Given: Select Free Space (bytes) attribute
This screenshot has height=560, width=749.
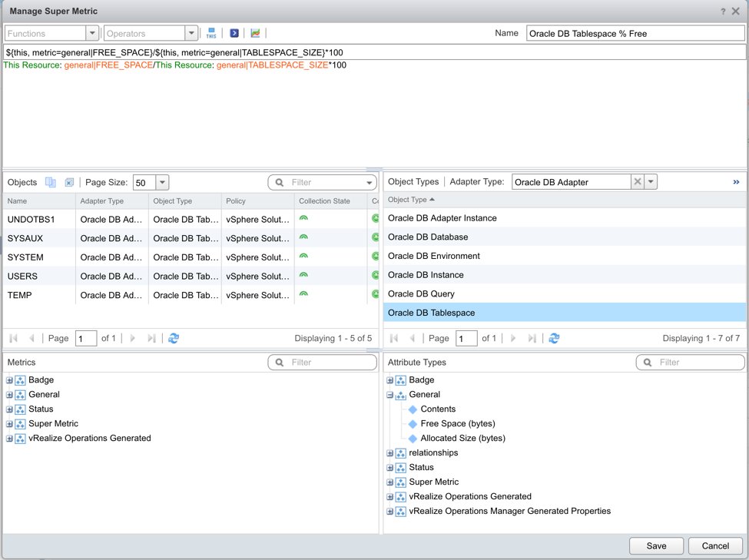Looking at the screenshot, I should [458, 424].
